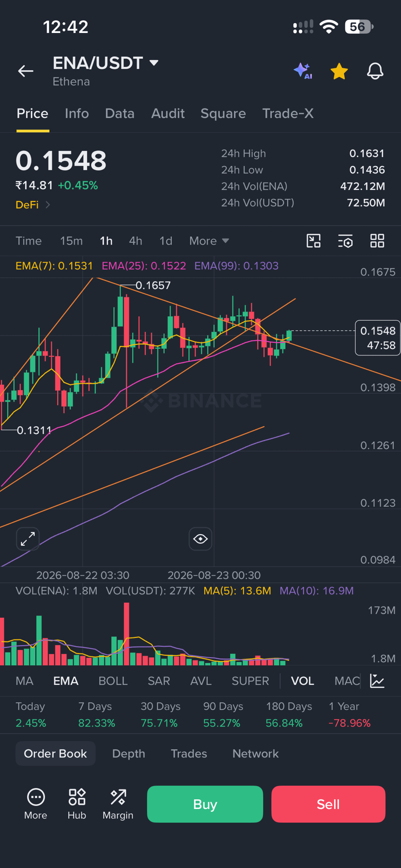Open price alert bell
This screenshot has height=868, width=401.
(375, 71)
